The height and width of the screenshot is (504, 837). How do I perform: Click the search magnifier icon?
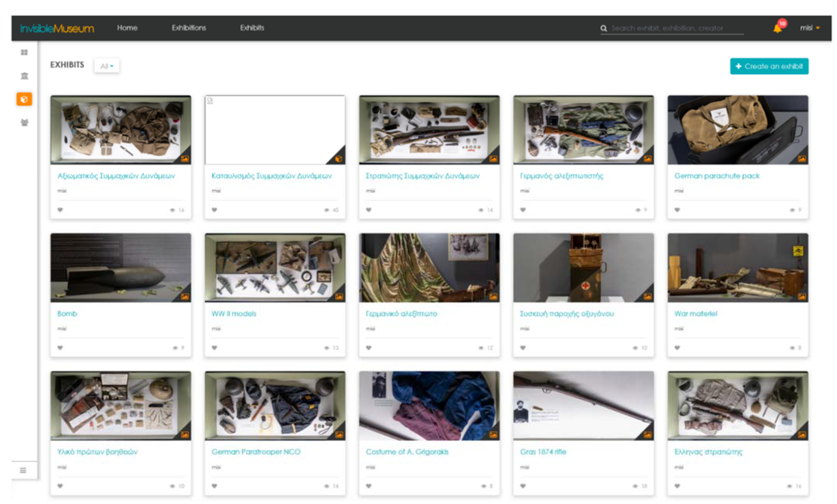(604, 28)
